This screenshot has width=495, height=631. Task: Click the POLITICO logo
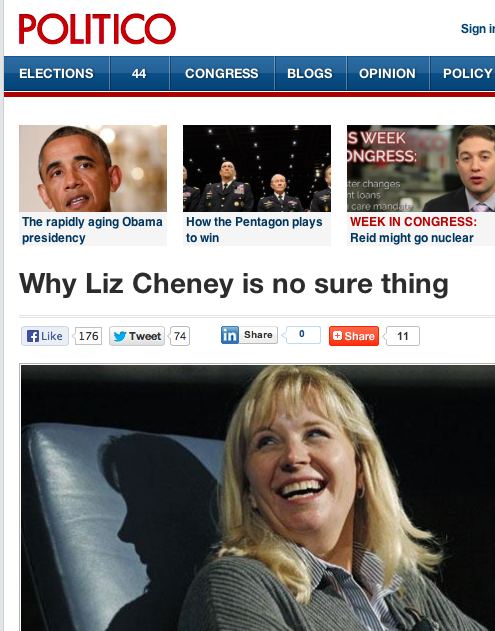[x=97, y=29]
